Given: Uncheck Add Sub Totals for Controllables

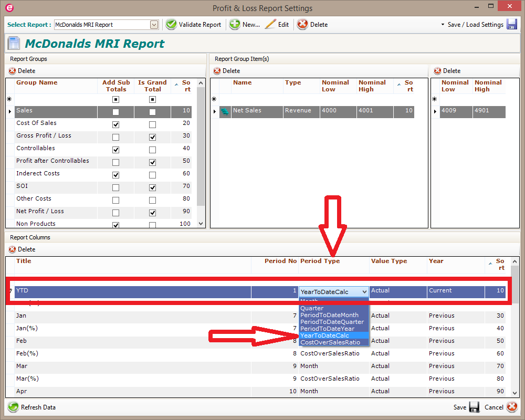Looking at the screenshot, I should pos(115,150).
